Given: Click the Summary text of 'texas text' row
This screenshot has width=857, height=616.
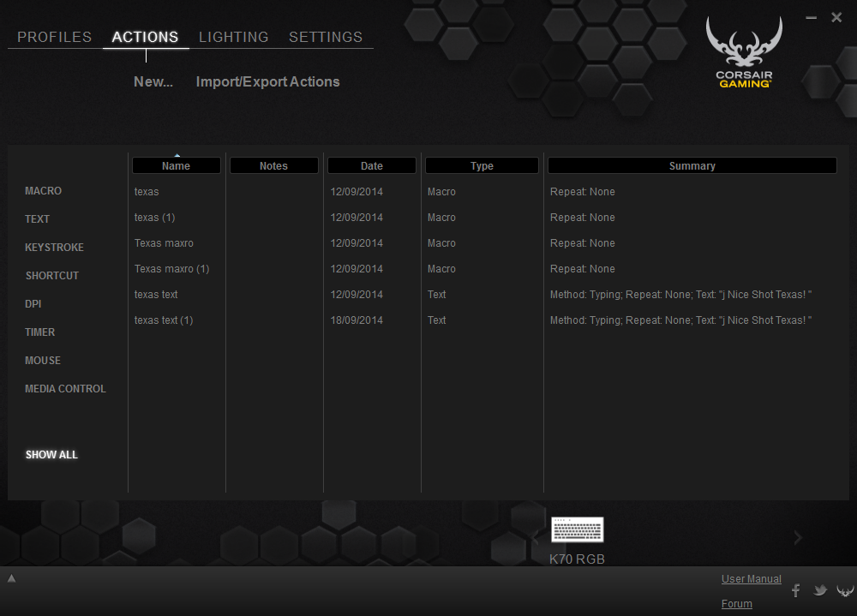Looking at the screenshot, I should pos(680,295).
